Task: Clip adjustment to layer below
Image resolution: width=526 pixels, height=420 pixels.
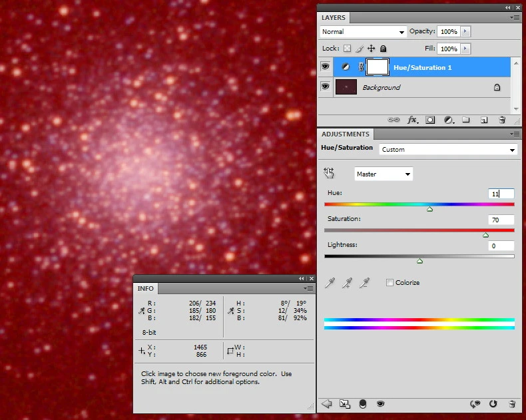Action: [x=363, y=403]
